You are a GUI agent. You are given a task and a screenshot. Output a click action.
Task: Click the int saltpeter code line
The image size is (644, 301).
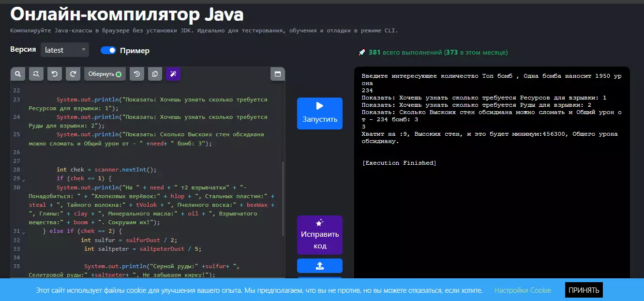[142, 249]
